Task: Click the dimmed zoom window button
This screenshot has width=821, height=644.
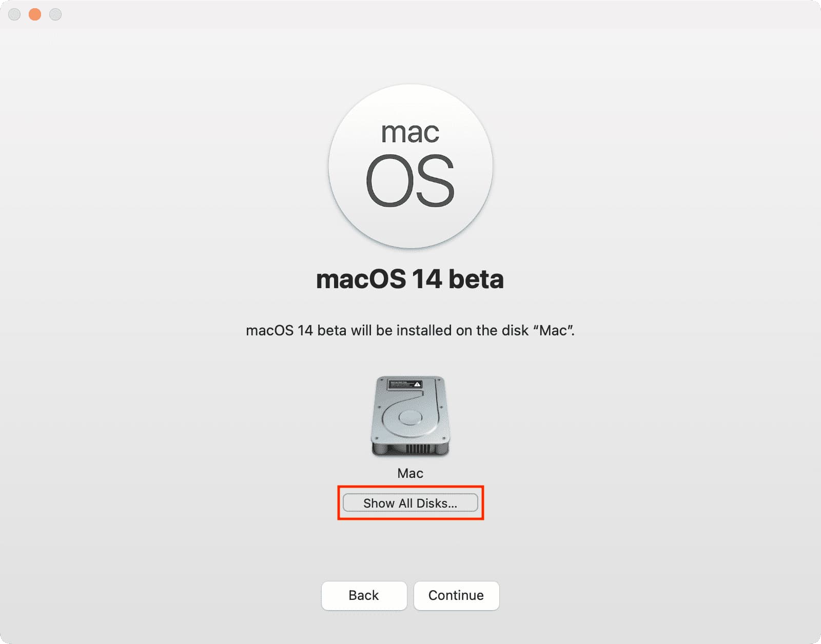Action: point(55,14)
